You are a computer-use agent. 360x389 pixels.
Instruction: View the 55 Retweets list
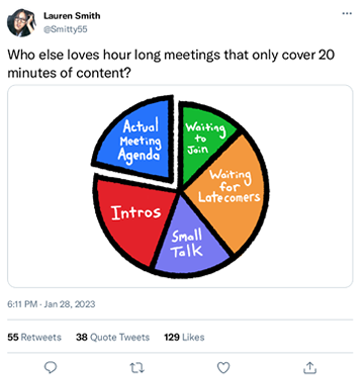(x=34, y=337)
